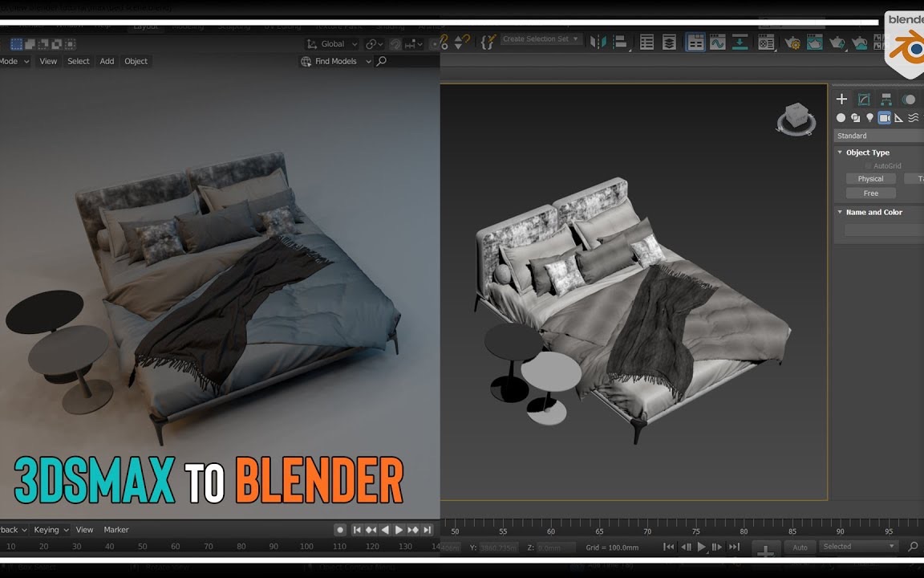Enable the AutoGrid checkbox
Image resolution: width=924 pixels, height=578 pixels.
(x=868, y=165)
